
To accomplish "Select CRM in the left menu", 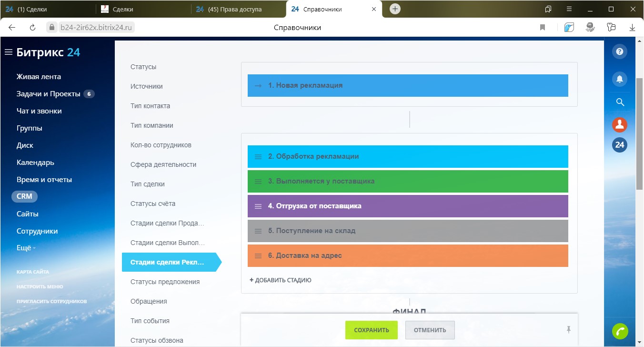I will click(x=24, y=196).
